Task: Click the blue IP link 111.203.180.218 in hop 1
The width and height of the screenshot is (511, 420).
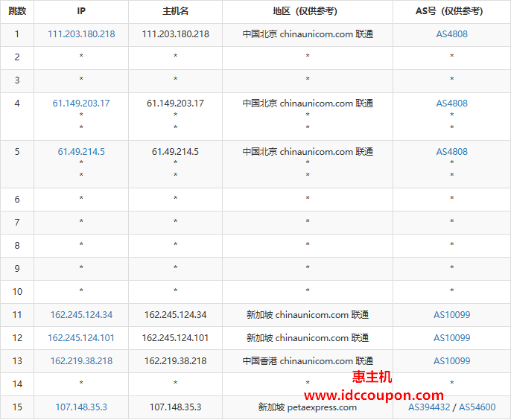Action: [x=81, y=34]
